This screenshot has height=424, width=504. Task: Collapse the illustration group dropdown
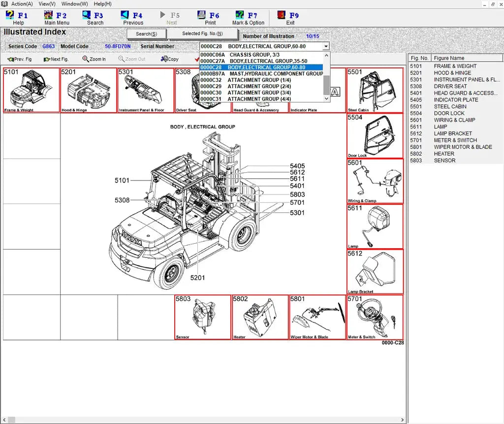click(325, 46)
